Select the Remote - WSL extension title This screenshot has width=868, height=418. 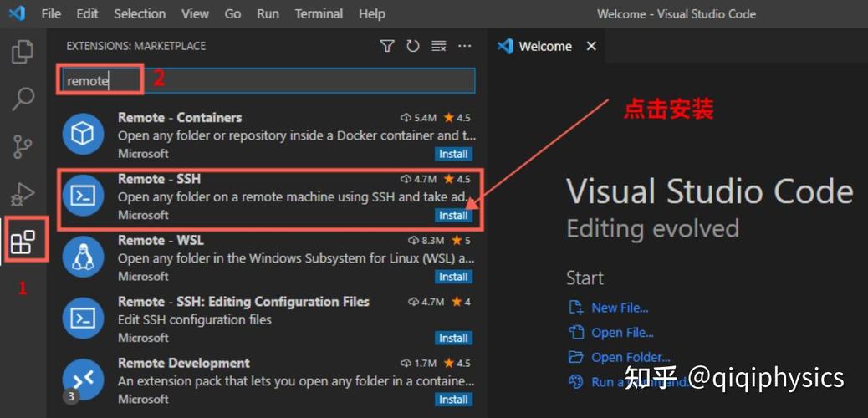pyautogui.click(x=161, y=240)
